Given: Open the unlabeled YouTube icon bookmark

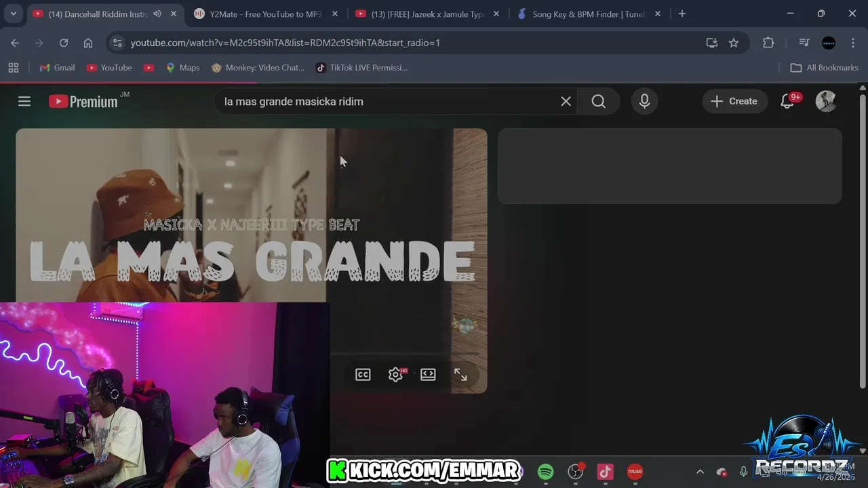Looking at the screenshot, I should 149,68.
